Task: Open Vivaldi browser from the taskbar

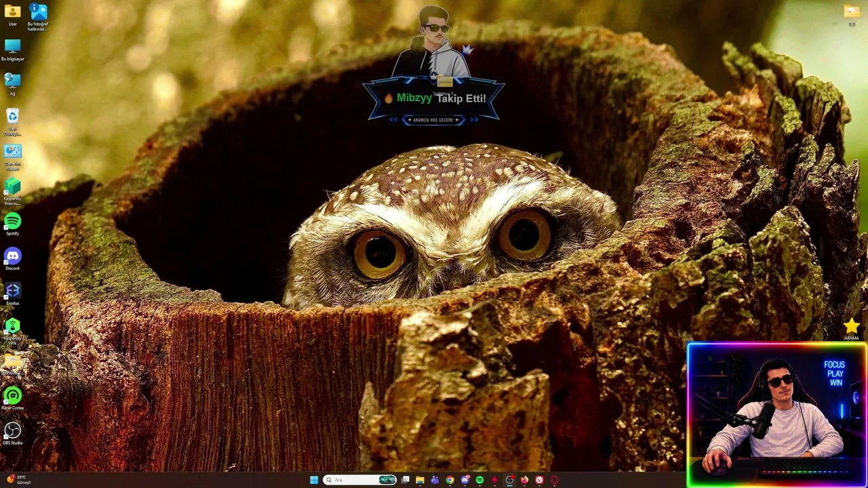Action: [x=539, y=480]
